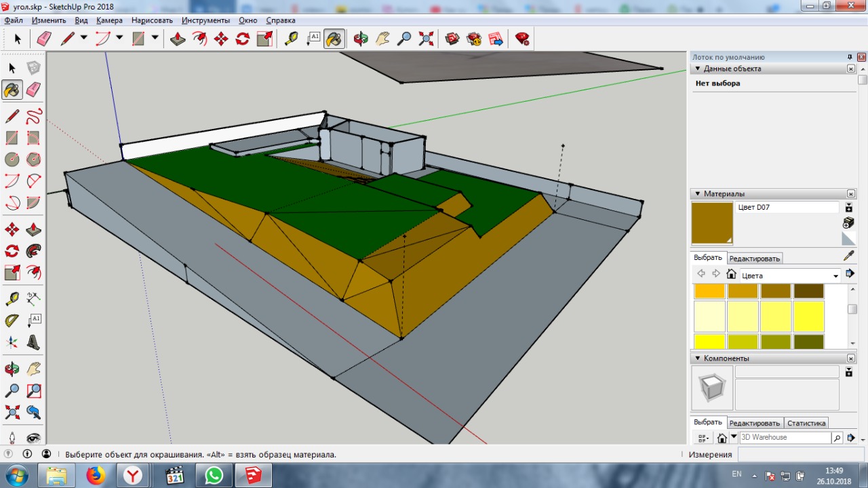Pick the eyedropper sample material tool

pos(848,256)
